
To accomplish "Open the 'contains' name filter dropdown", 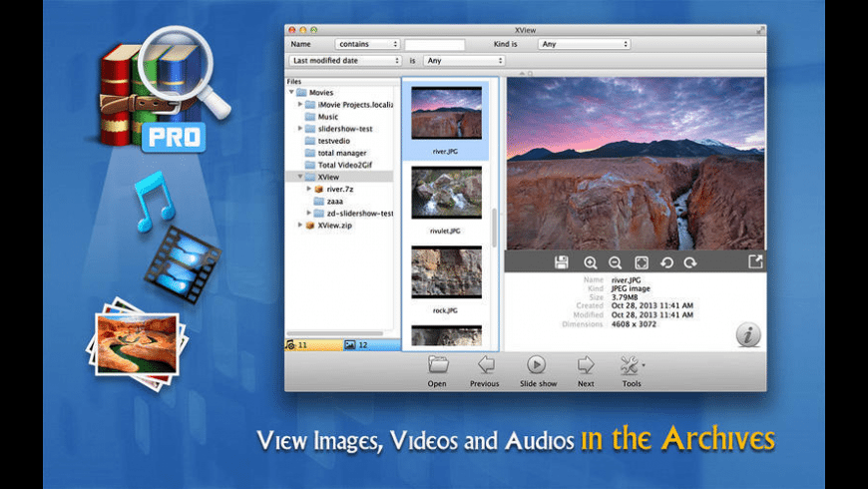I will [367, 44].
